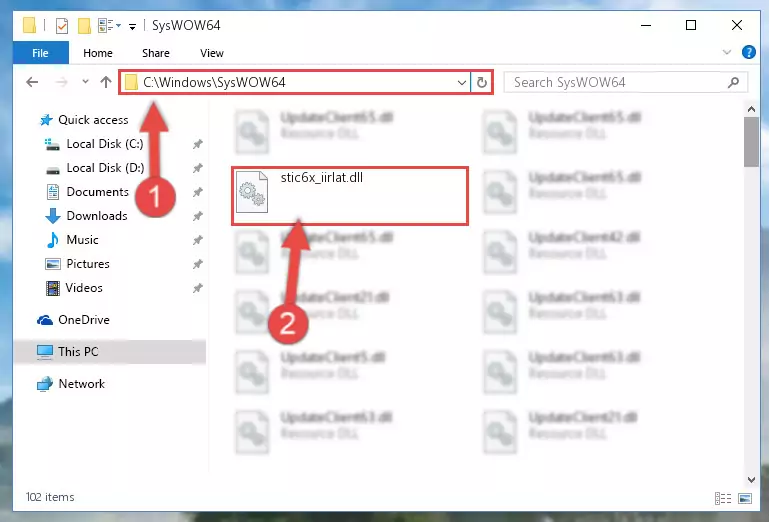Open the Customize Quick Access Toolbar dropdown

pos(132,26)
